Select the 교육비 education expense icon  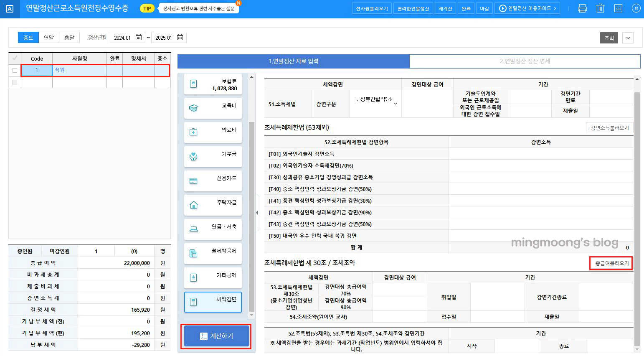point(213,108)
